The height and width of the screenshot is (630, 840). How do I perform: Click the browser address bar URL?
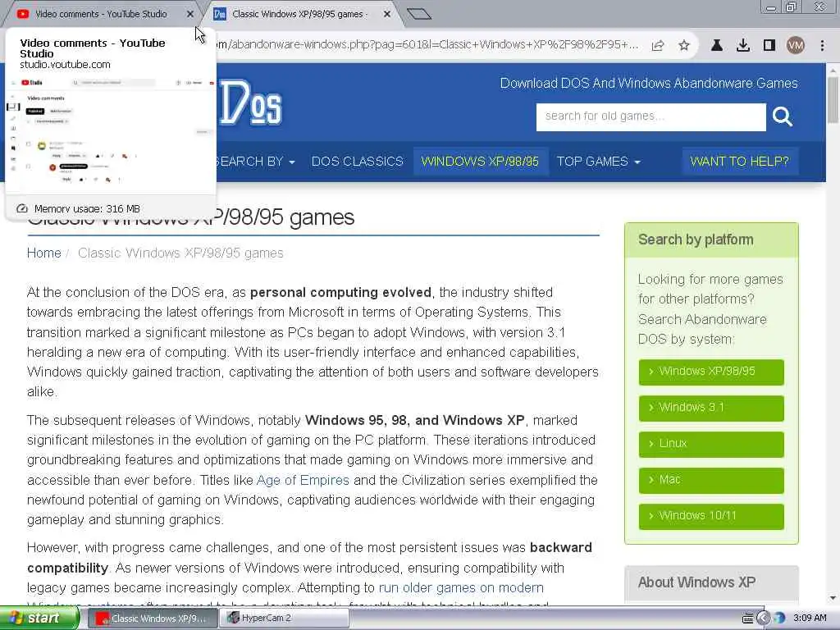(x=427, y=45)
